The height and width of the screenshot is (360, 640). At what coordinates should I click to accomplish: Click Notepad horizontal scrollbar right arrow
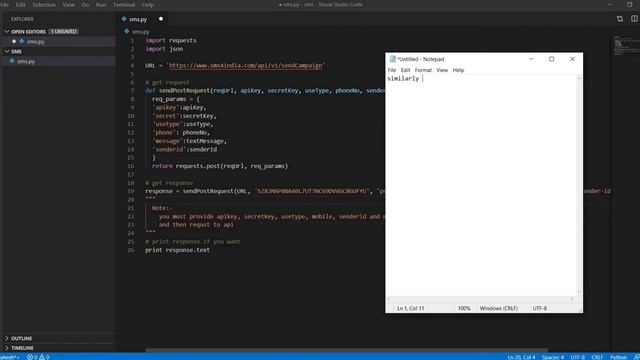(x=572, y=299)
